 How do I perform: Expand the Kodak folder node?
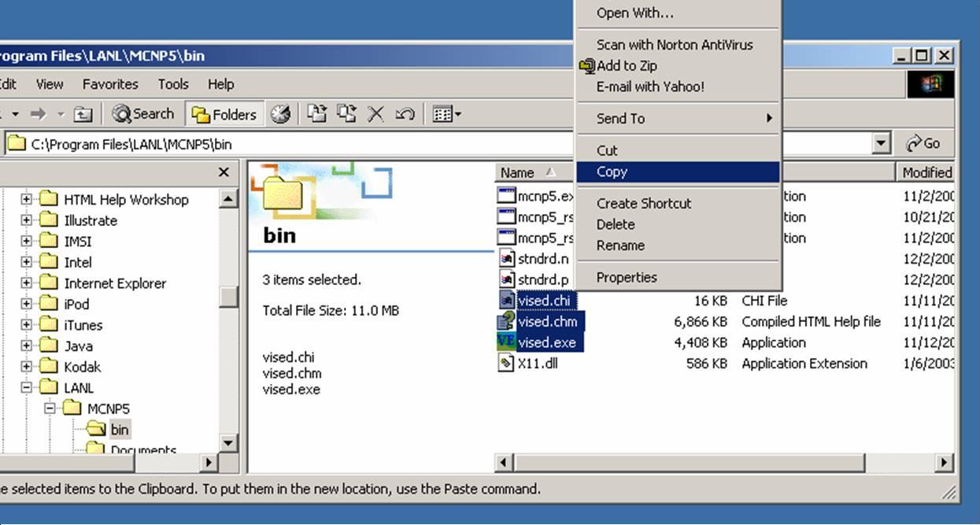[x=27, y=366]
